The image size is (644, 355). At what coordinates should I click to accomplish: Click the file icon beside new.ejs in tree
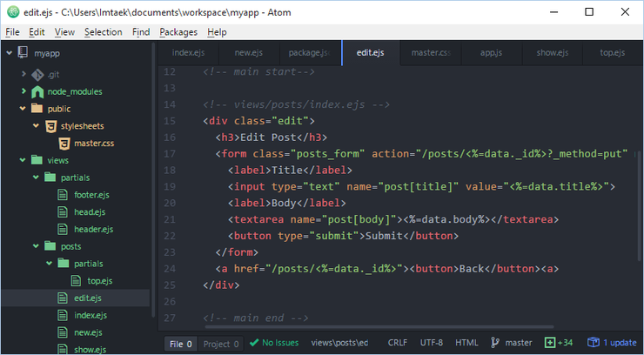coord(63,332)
